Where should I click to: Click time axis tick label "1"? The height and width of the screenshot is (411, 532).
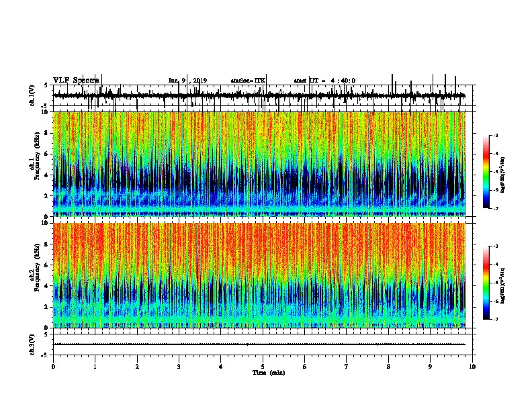point(95,367)
